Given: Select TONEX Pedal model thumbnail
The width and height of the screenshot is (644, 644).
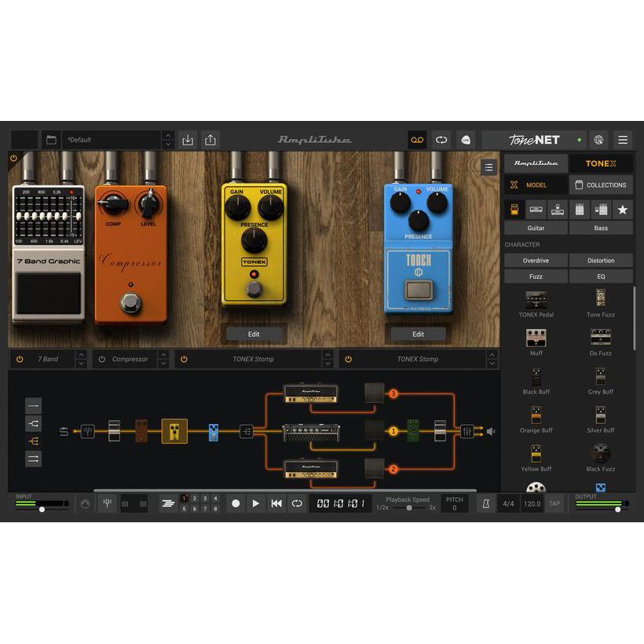Looking at the screenshot, I should click(536, 300).
